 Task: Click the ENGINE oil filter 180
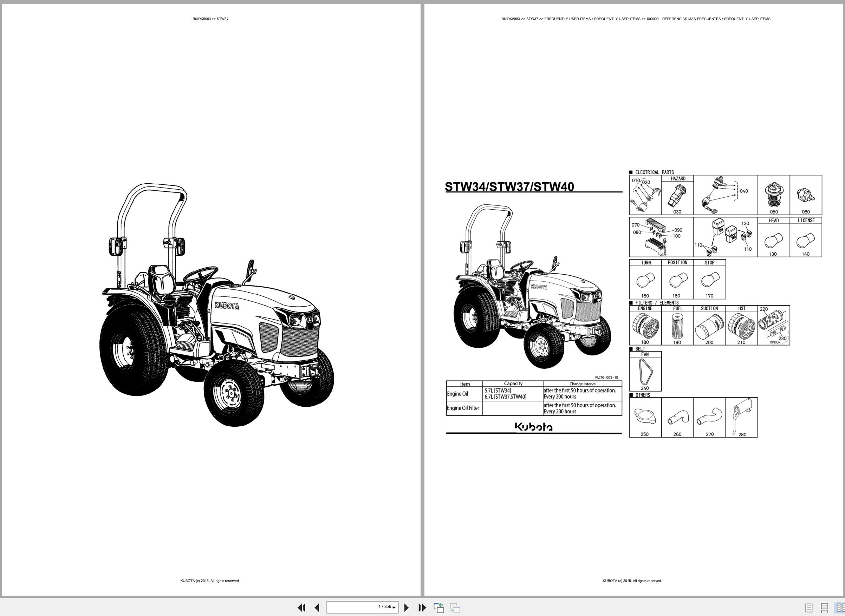[x=645, y=326]
